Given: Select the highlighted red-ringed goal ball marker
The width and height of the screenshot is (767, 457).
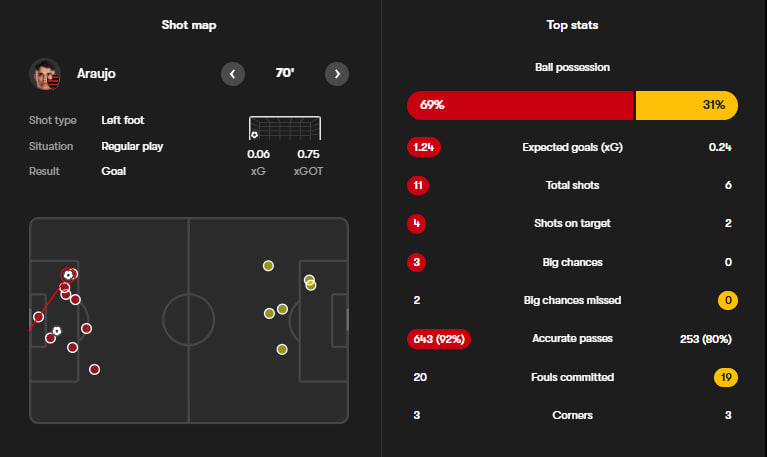Looking at the screenshot, I should pyautogui.click(x=69, y=274).
